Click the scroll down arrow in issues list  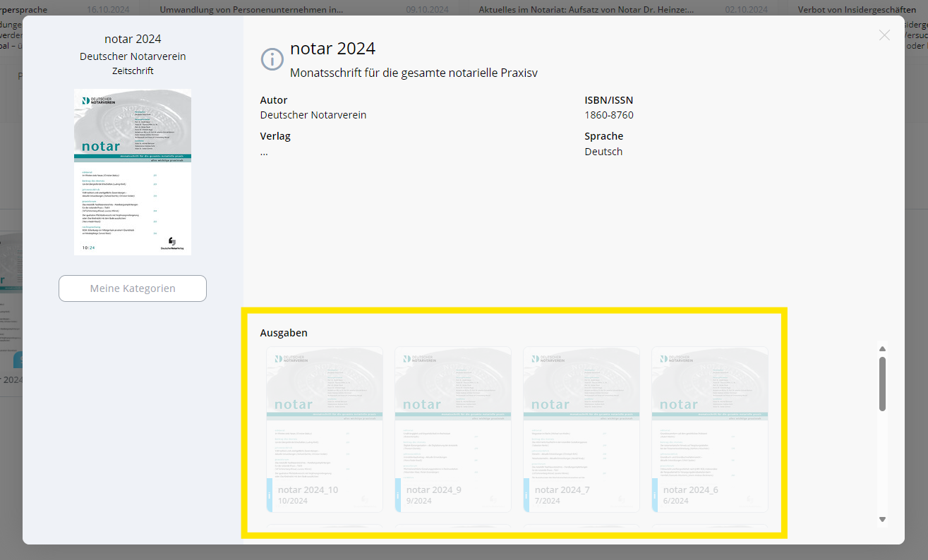882,519
